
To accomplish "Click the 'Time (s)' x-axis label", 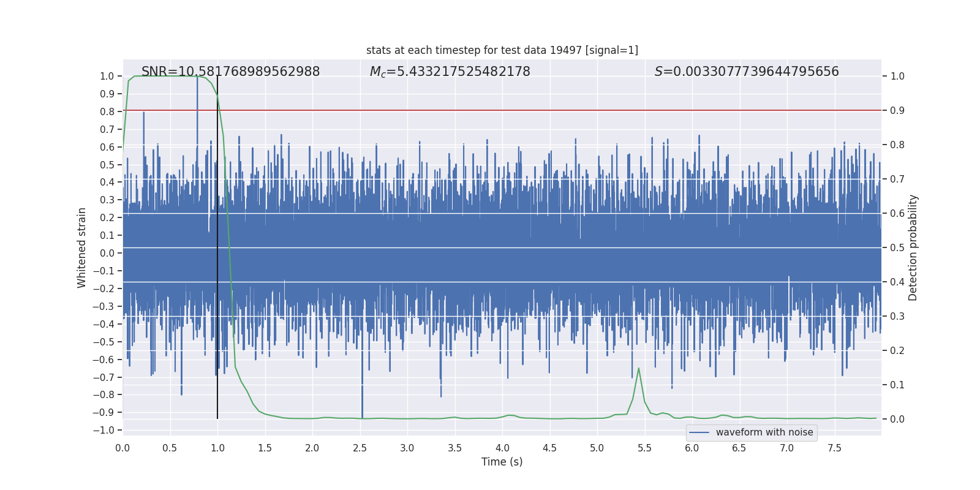I will (x=502, y=462).
